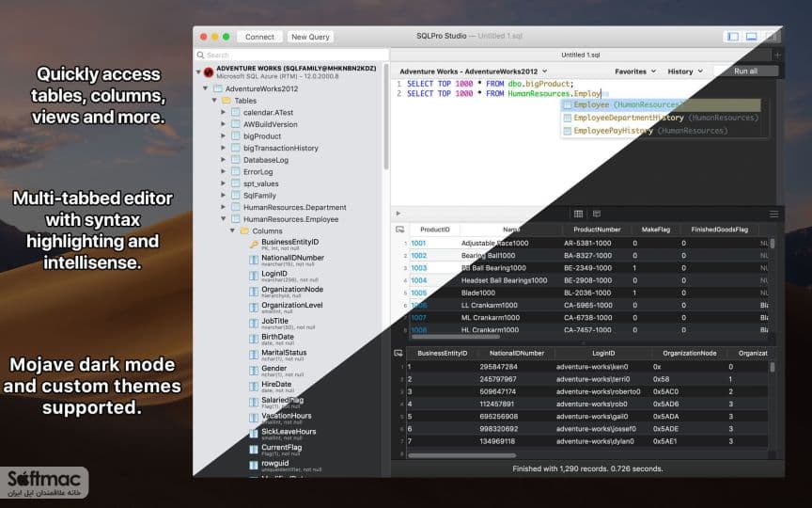This screenshot has width=812, height=508.
Task: Click the export icon beside the ProductID header
Action: coord(399,230)
